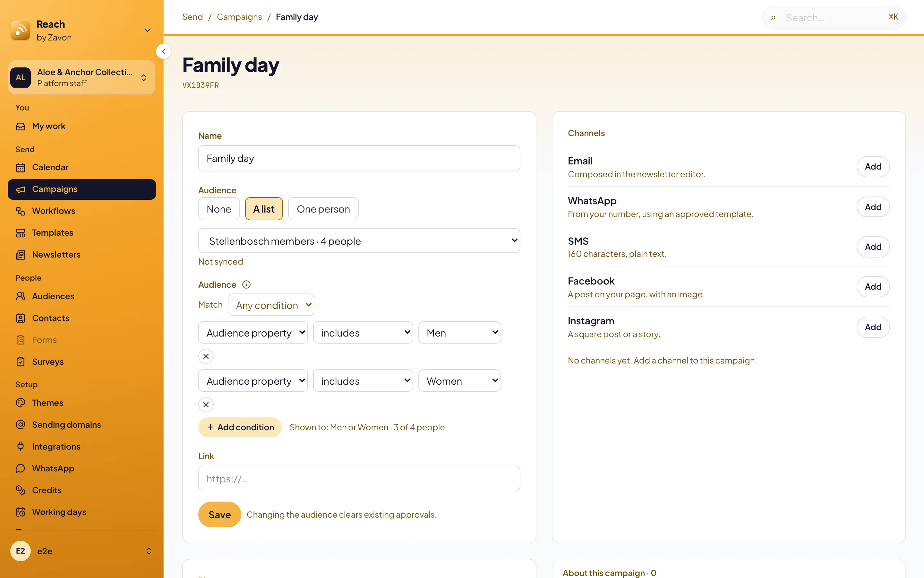
Task: Open the Women value dropdown
Action: (459, 381)
